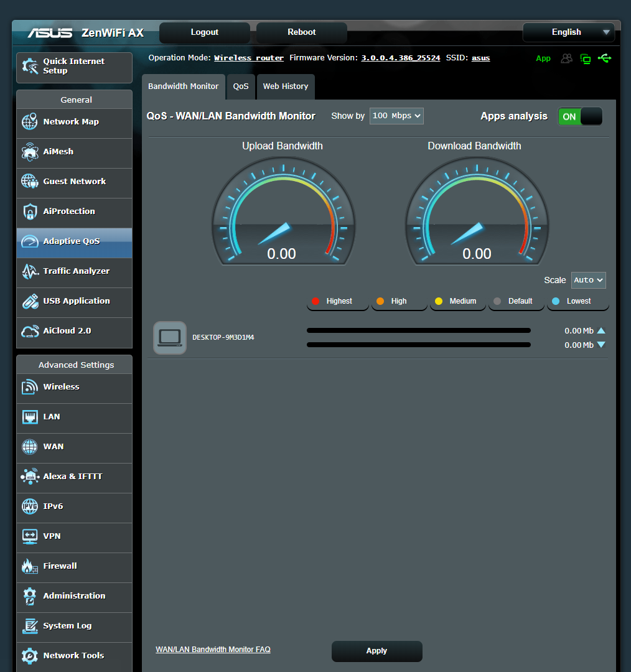Click the DESKTOP-9M3D1M4 upload bandwidth bar
Image resolution: width=631 pixels, height=672 pixels.
click(x=419, y=330)
